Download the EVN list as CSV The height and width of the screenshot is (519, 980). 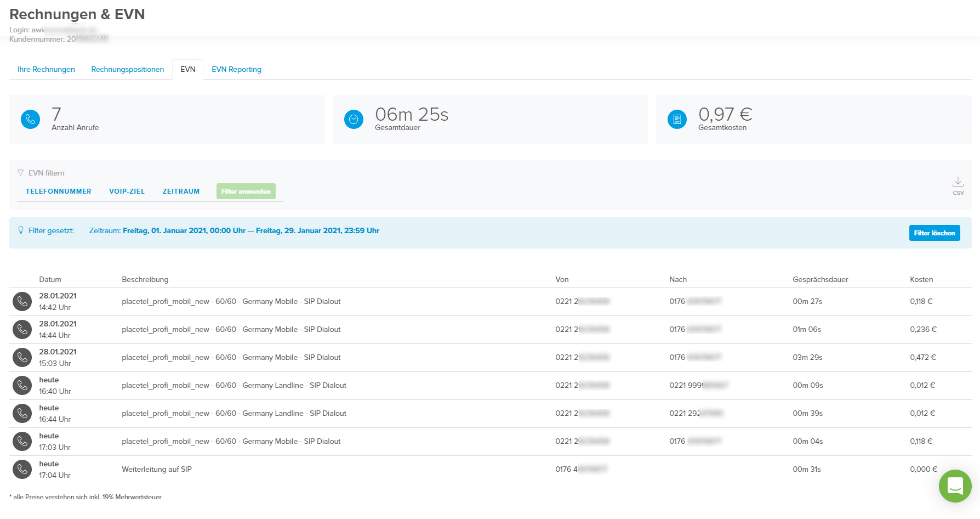coord(958,185)
